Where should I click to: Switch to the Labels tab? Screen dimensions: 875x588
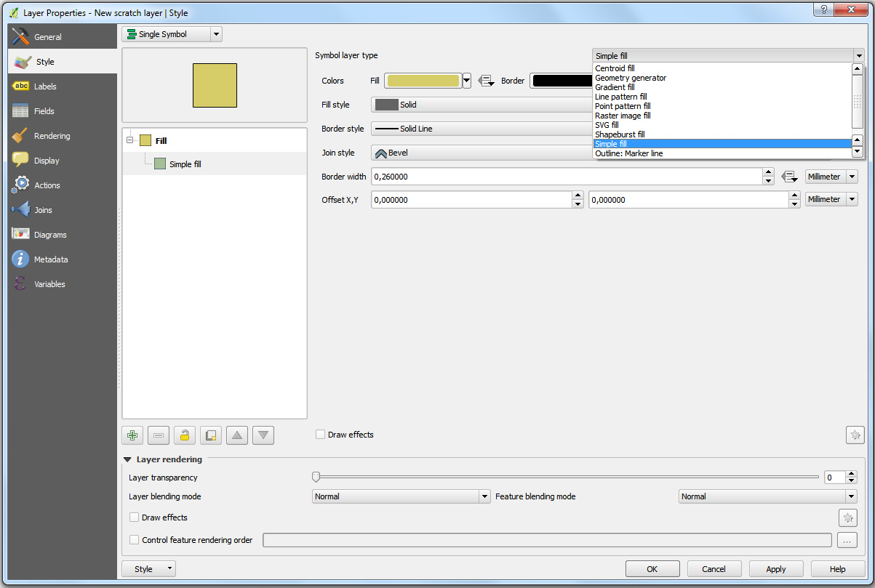click(45, 86)
